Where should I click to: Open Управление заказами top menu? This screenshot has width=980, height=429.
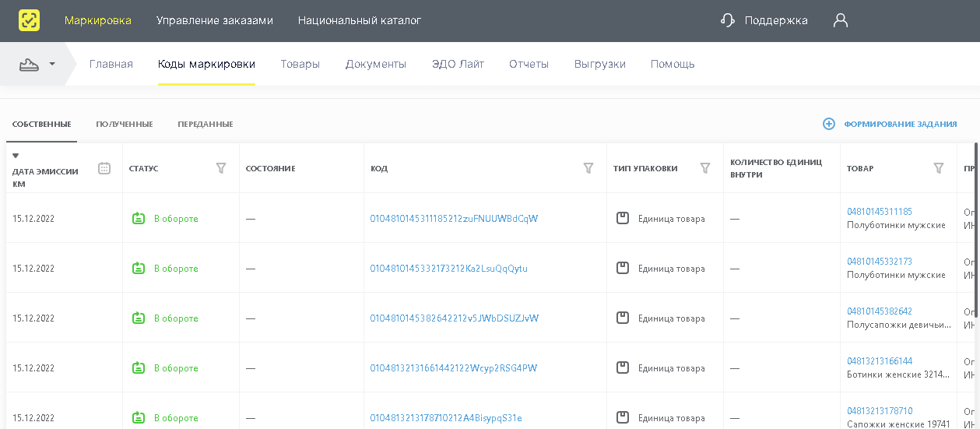(x=215, y=21)
